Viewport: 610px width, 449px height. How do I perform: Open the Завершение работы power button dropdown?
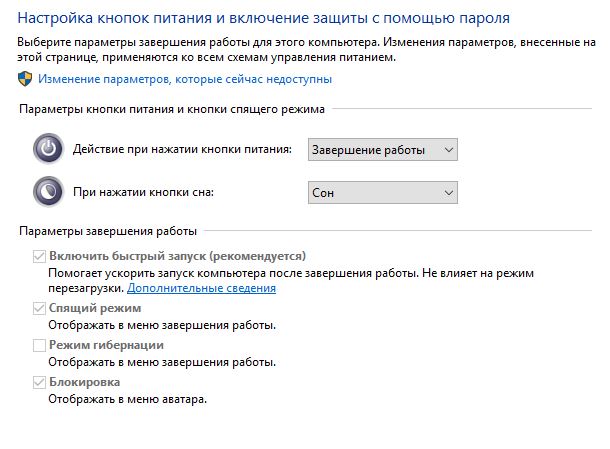(x=382, y=150)
